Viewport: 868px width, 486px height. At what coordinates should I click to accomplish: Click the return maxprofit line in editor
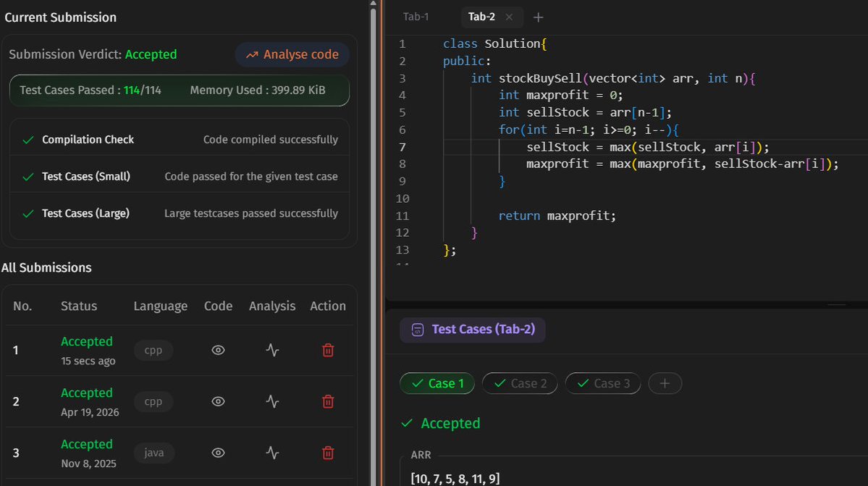(x=557, y=215)
